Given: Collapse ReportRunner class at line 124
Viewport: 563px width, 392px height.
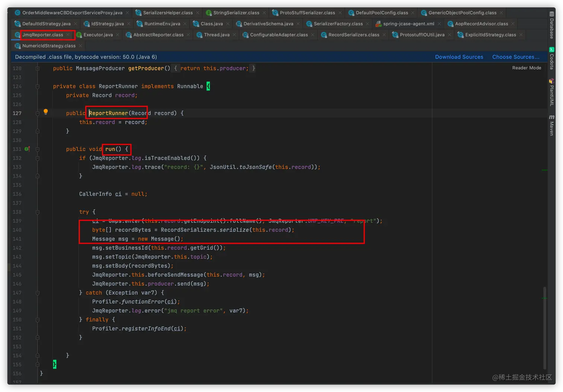Looking at the screenshot, I should tap(38, 86).
